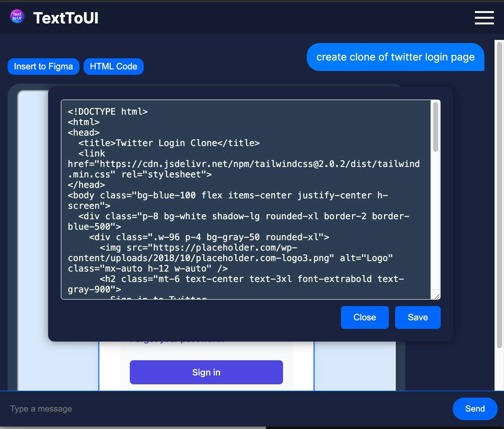Image resolution: width=504 pixels, height=429 pixels.
Task: Click the textarea resize handle corner
Action: 437,296
